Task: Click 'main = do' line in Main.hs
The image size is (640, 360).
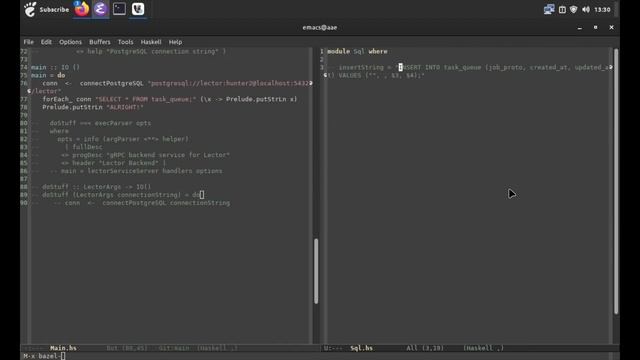Action: tap(48, 76)
